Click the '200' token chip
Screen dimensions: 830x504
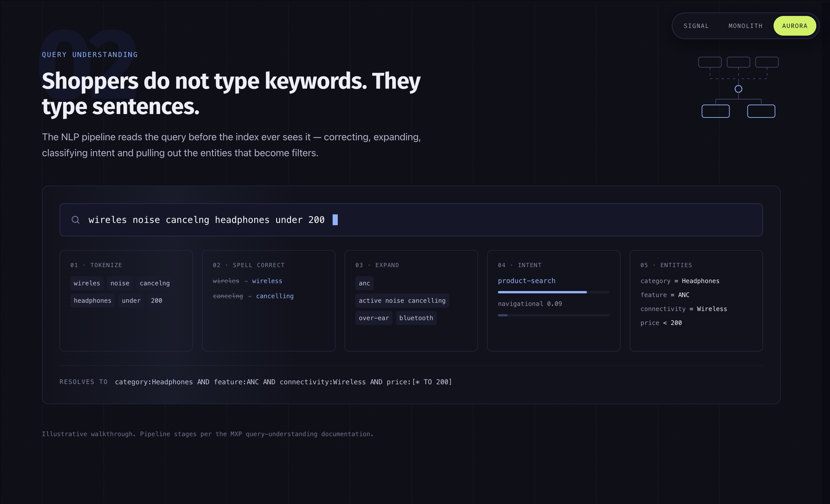pos(156,300)
